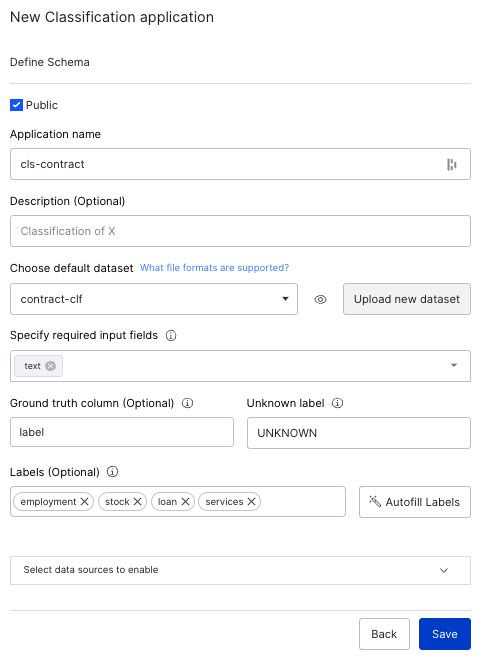This screenshot has width=485, height=663.
Task: Preview dataset with the eye icon
Action: click(x=321, y=300)
